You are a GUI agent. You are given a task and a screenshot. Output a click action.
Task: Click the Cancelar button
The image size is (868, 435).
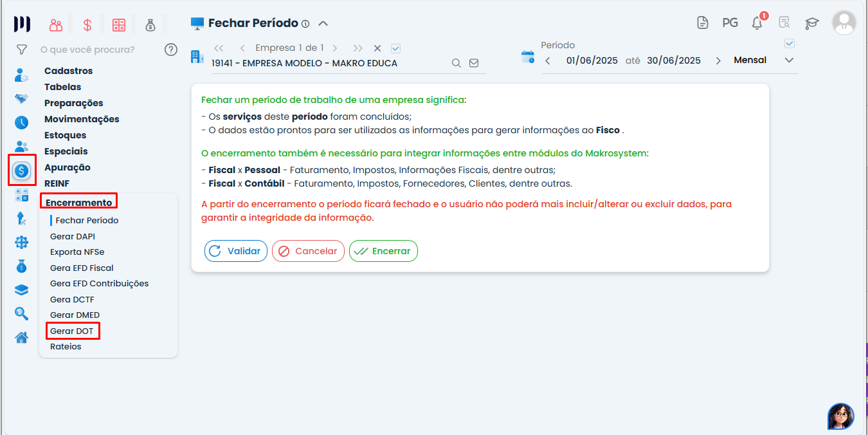(x=308, y=251)
